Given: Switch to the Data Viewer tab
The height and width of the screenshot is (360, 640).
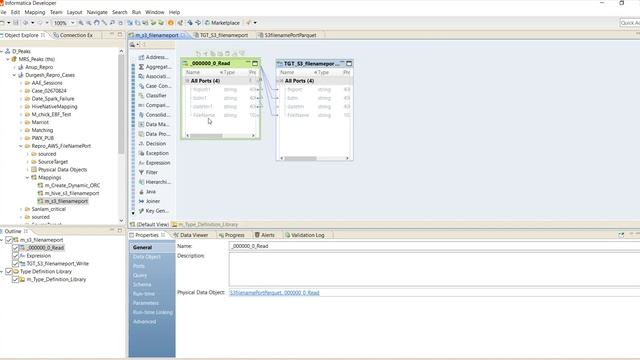Looking at the screenshot, I should click(191, 235).
